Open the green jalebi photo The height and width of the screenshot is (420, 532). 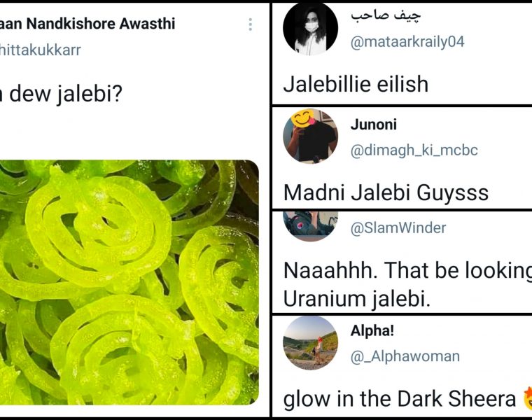[129, 282]
